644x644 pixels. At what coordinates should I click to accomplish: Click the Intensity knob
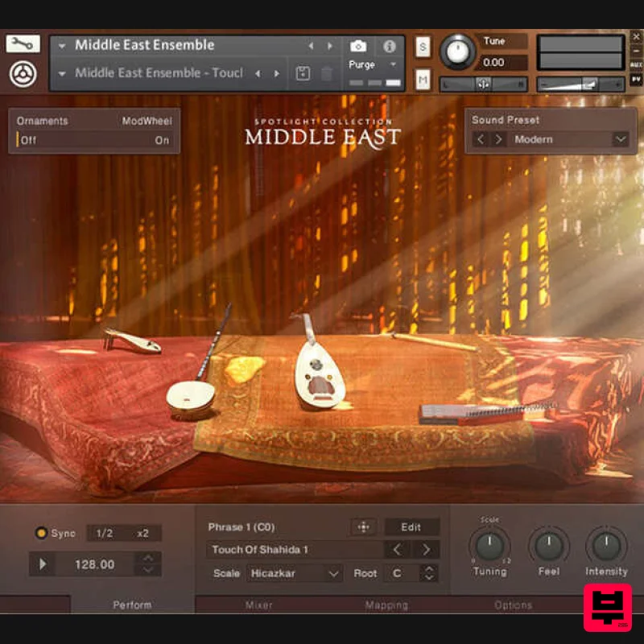click(x=606, y=547)
